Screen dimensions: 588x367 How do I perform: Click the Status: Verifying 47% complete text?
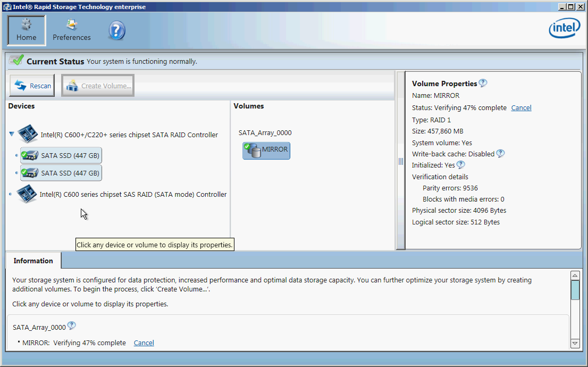click(459, 107)
